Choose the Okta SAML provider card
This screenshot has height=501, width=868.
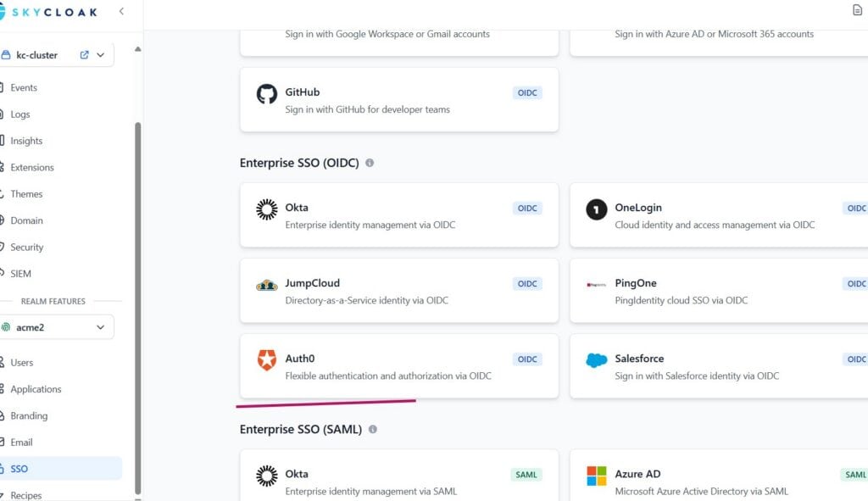pyautogui.click(x=398, y=481)
